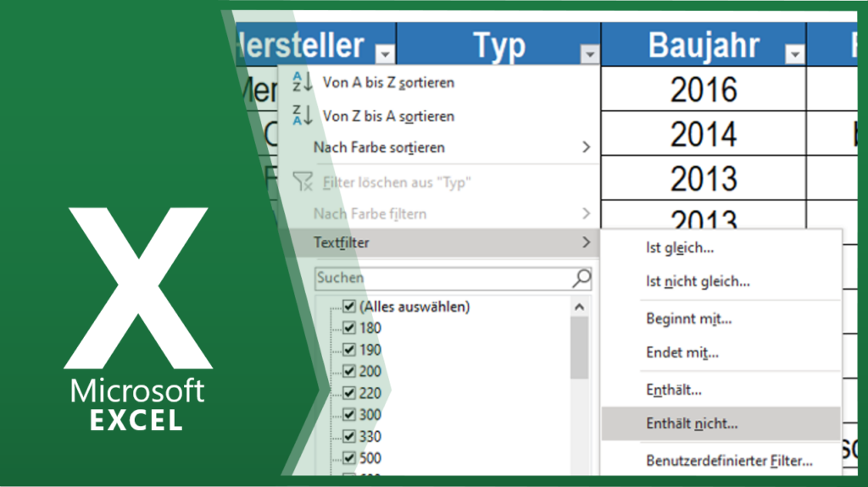Click the A to Z sort icon
The width and height of the screenshot is (868, 487).
303,82
